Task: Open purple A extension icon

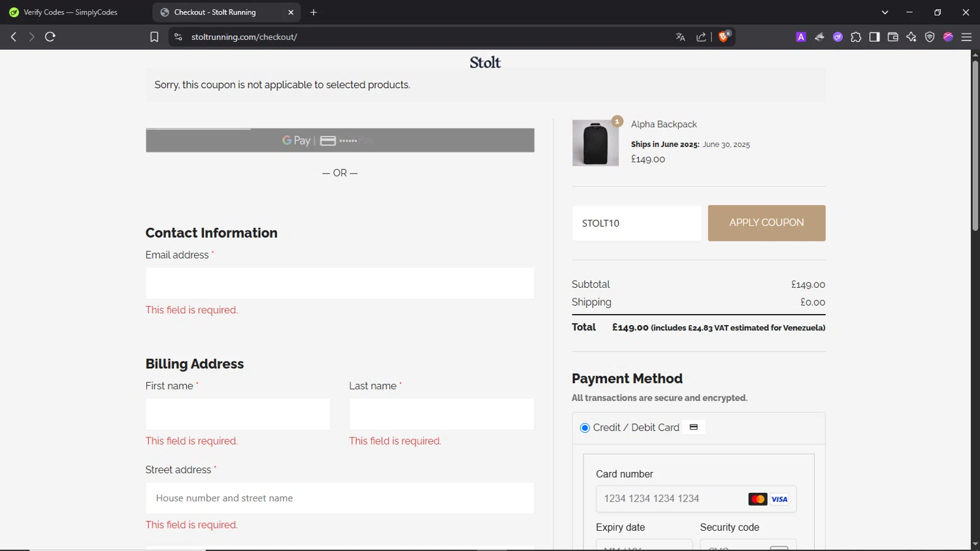Action: pyautogui.click(x=801, y=37)
